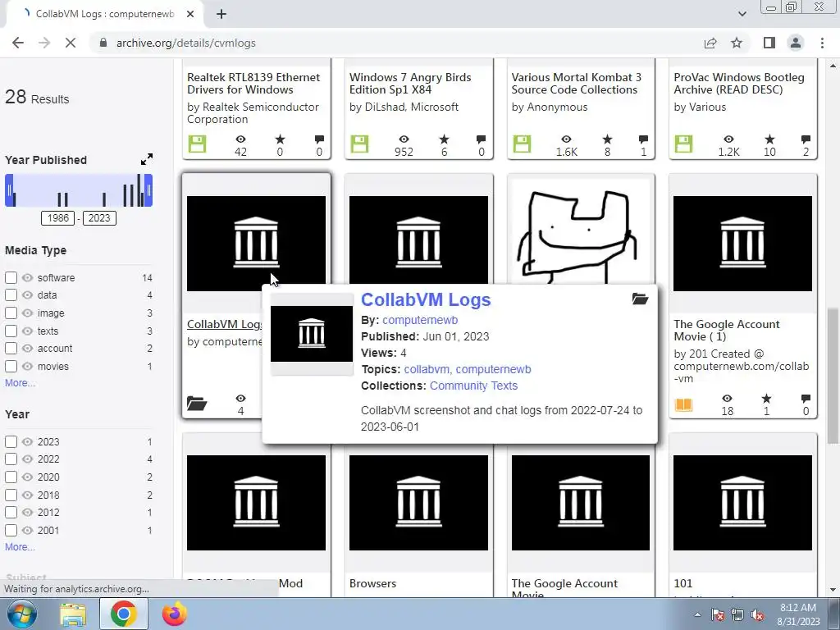Viewport: 840px width, 630px height.
Task: Open Windows Start menu
Action: click(22, 614)
